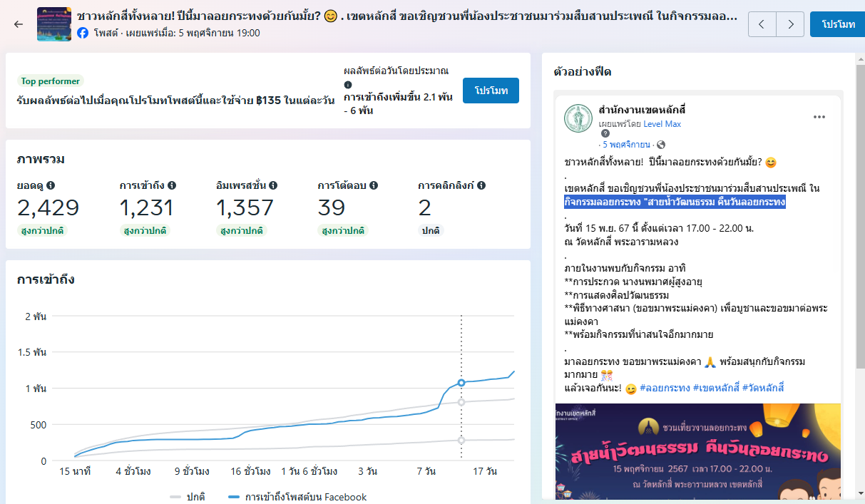Click info icon next to การโต้ตอบ

[x=374, y=185]
